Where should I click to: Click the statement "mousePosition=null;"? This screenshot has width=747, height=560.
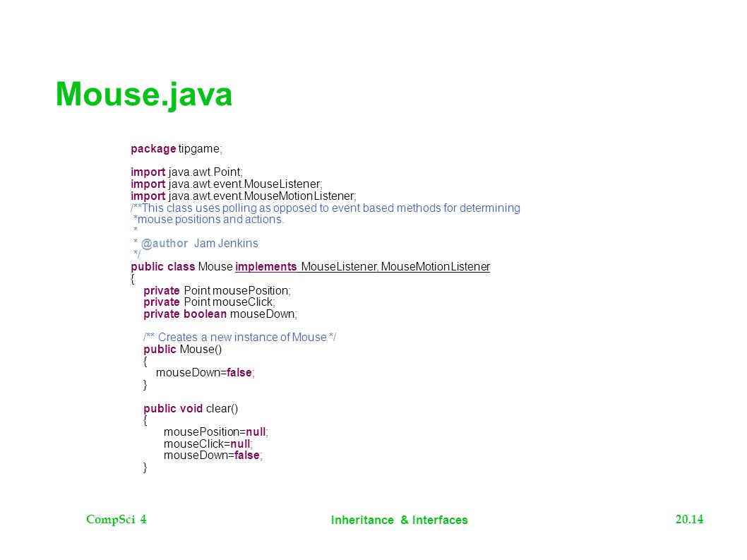pyautogui.click(x=216, y=432)
